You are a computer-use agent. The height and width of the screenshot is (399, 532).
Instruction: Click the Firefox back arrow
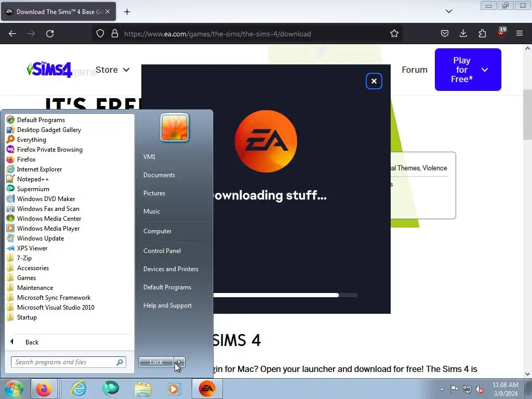point(12,34)
